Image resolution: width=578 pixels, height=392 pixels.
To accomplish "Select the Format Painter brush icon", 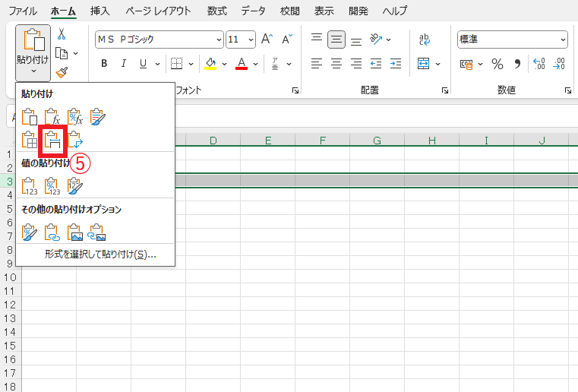I will click(x=62, y=72).
